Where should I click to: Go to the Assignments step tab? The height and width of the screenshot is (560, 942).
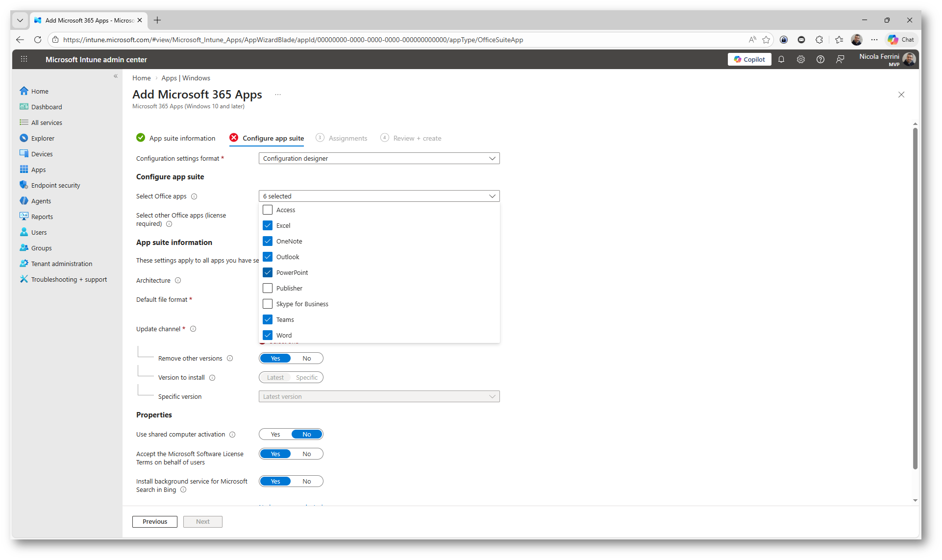point(347,138)
